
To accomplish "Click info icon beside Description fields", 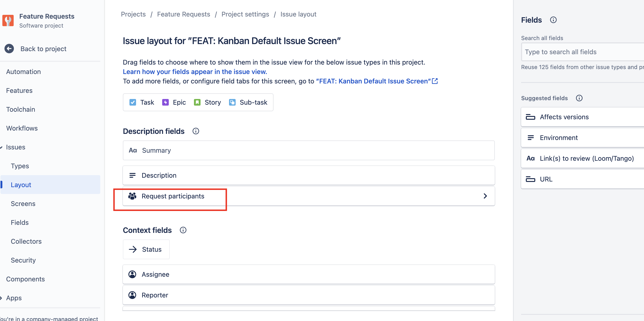I will click(196, 131).
